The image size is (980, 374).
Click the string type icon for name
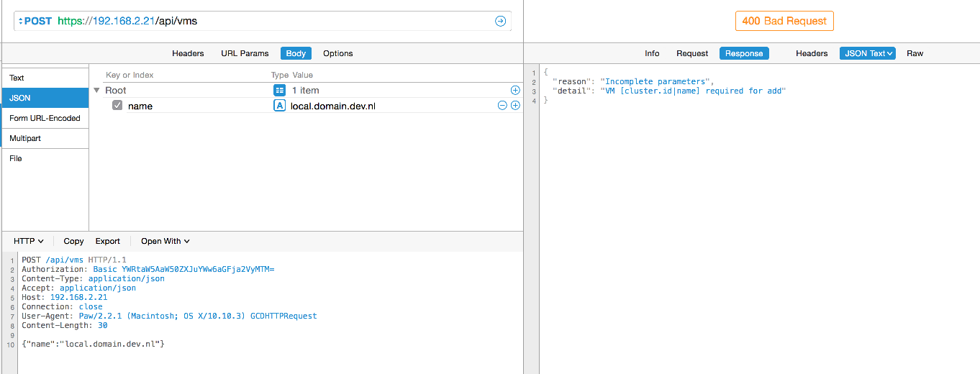tap(279, 106)
